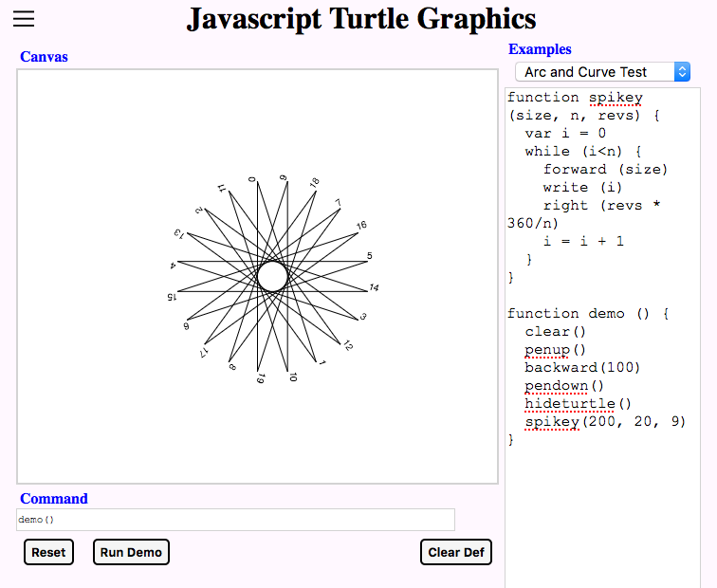Screen dimensions: 717x588
Task: Click the 'backward(100)' code line
Action: 582,368
